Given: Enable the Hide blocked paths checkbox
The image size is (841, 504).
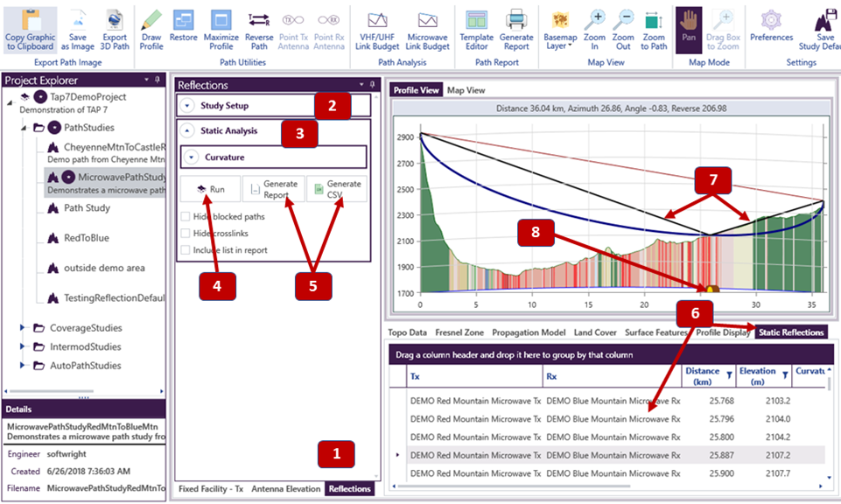Looking at the screenshot, I should click(186, 217).
